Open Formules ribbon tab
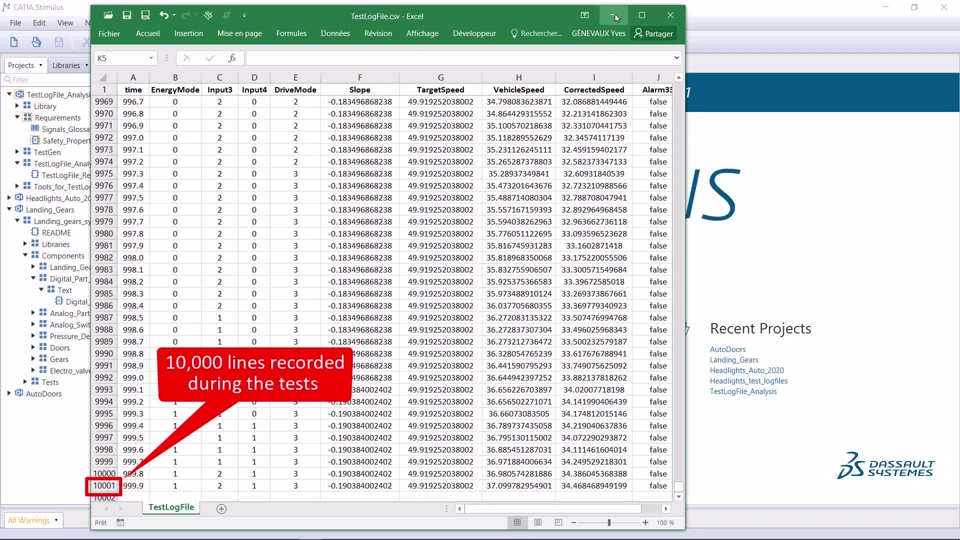960x540 pixels. (x=291, y=34)
